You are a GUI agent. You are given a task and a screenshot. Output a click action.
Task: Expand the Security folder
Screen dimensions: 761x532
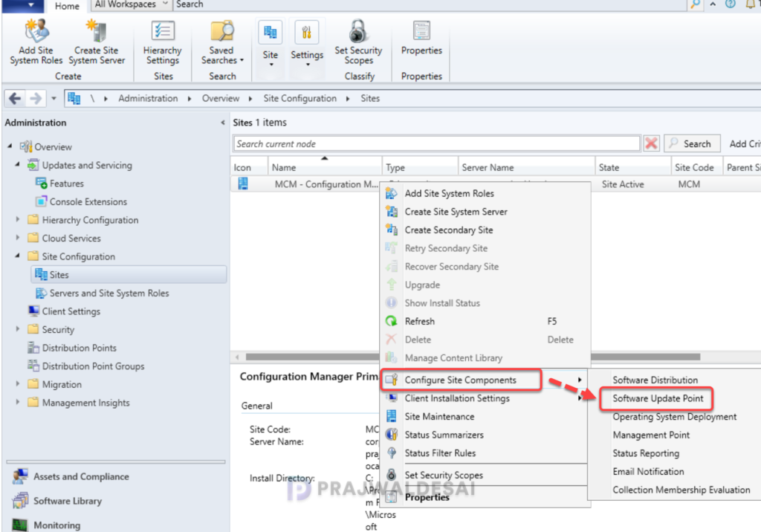click(18, 330)
